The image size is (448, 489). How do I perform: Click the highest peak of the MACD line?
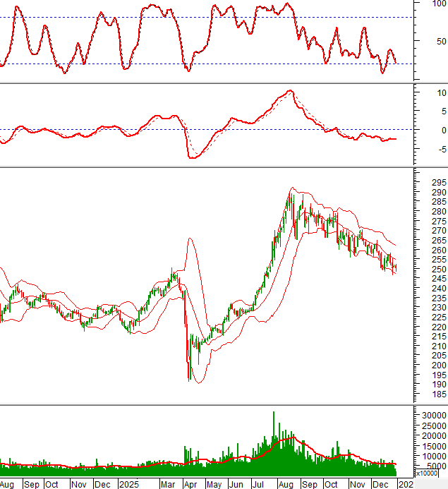point(289,91)
